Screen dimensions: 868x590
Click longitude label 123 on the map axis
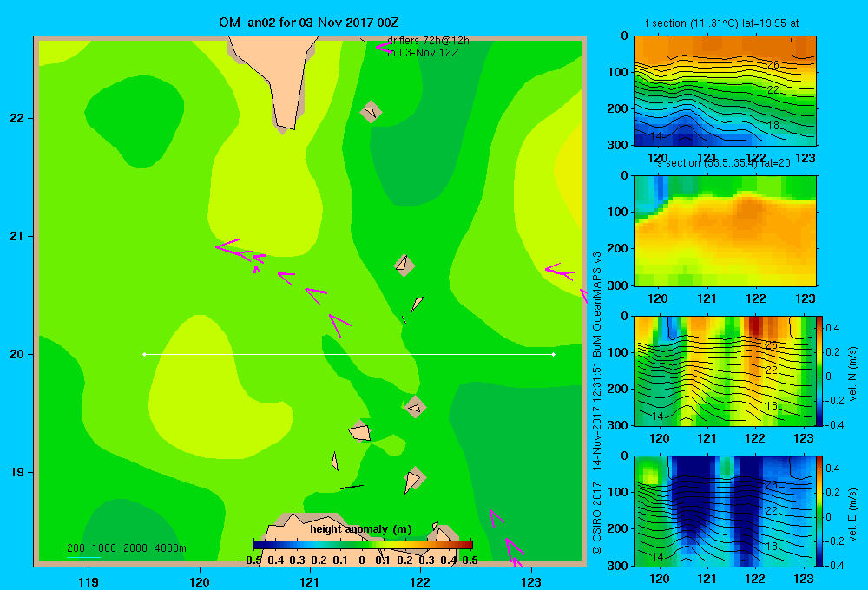531,581
